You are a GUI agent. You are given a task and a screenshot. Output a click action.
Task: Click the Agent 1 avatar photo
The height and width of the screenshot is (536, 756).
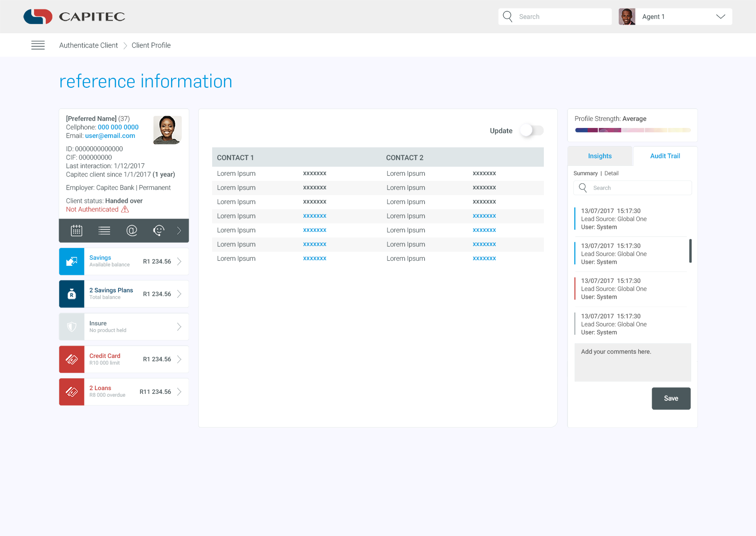pyautogui.click(x=627, y=17)
